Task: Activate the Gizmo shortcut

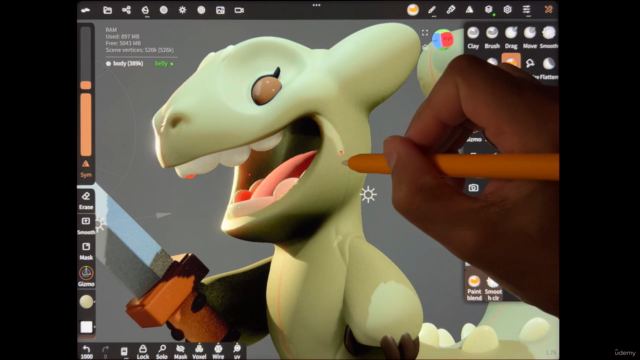Action: click(x=86, y=276)
